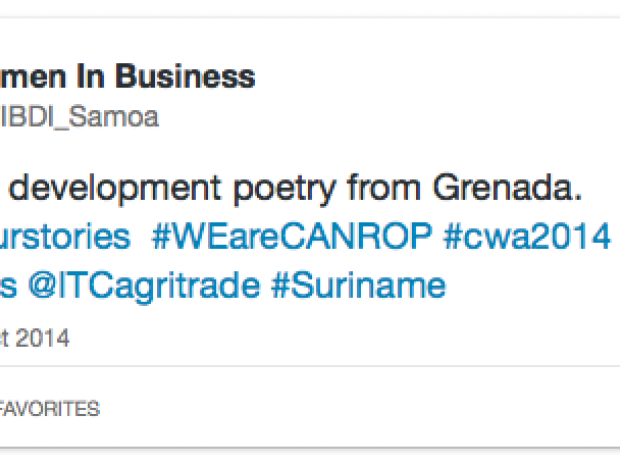Open the #Suriname hashtag
Viewport: 620px width, 465px height.
pyautogui.click(x=358, y=286)
